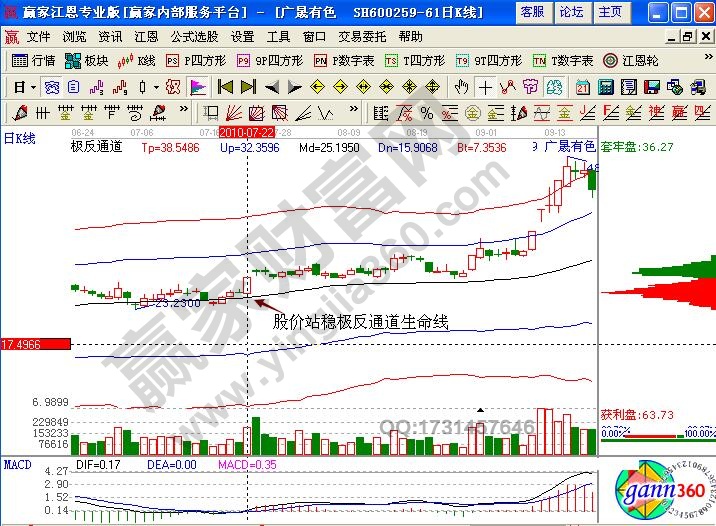Viewport: 716px width, 526px height.
Task: Open the 交易委托 menu
Action: point(362,36)
